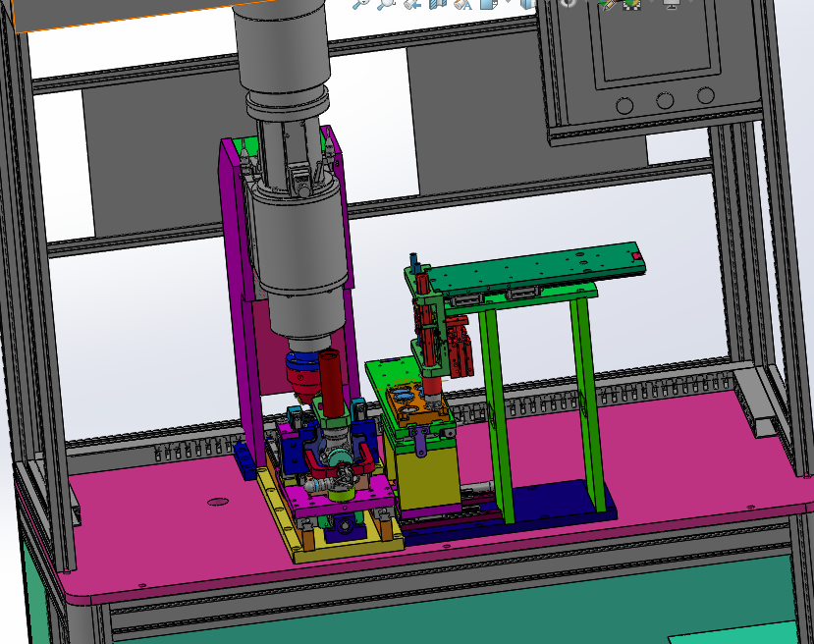
Task: Select the dark red vertical cylinder
Action: (330, 383)
